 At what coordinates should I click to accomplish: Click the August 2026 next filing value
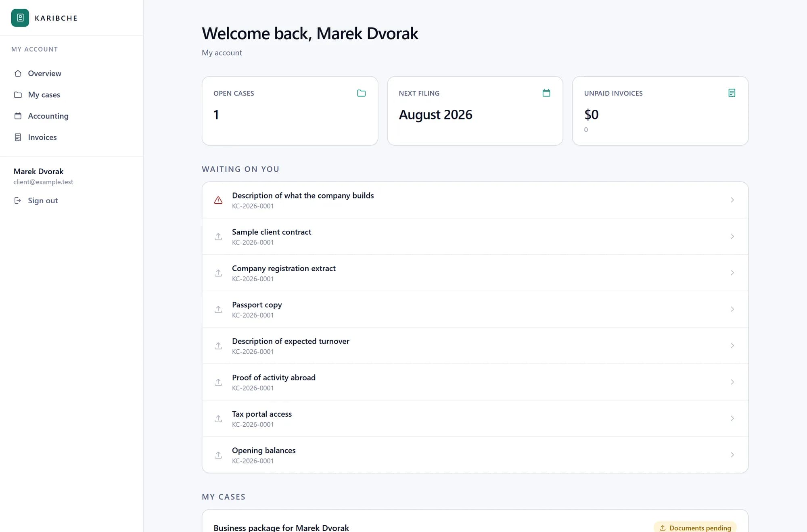coord(435,115)
